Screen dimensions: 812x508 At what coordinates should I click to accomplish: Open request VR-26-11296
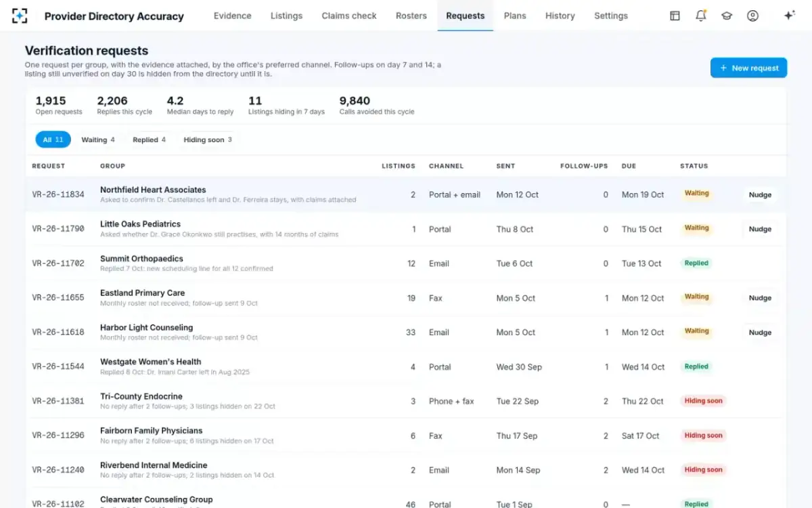pyautogui.click(x=58, y=436)
